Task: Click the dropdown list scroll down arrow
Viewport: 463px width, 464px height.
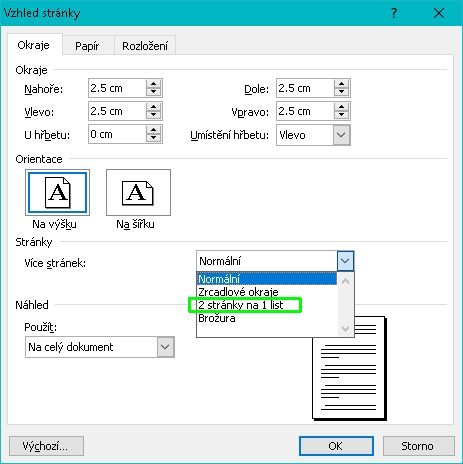Action: coord(345,329)
